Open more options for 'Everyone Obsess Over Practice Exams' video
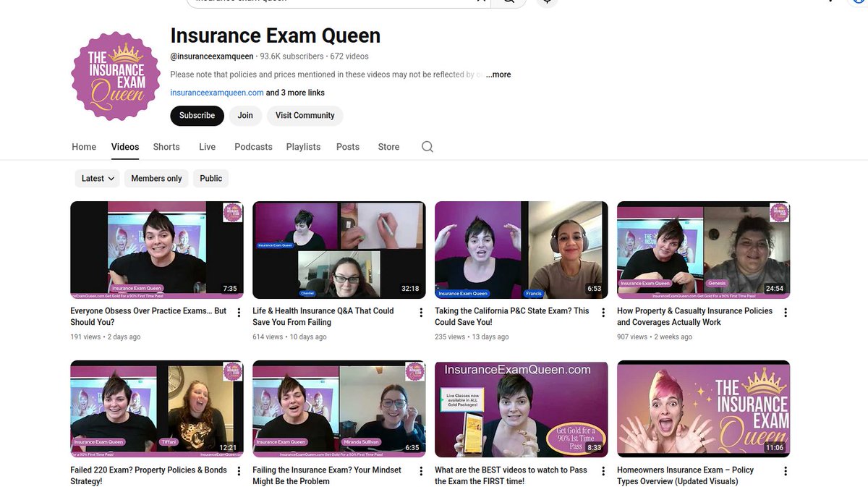Image resolution: width=868 pixels, height=487 pixels. 239,313
